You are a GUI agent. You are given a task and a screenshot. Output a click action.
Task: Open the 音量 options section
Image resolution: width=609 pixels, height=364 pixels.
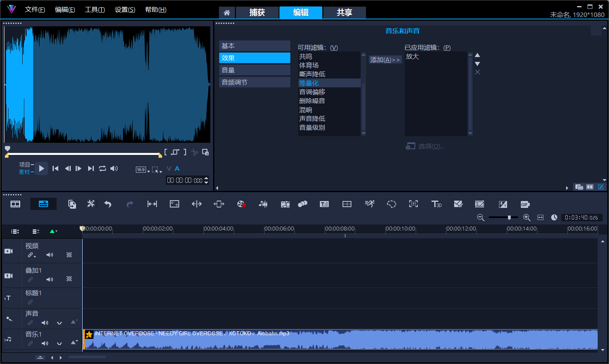point(255,70)
